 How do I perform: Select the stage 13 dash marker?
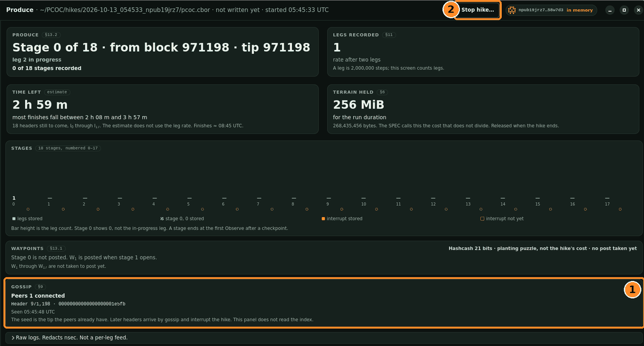tap(468, 198)
